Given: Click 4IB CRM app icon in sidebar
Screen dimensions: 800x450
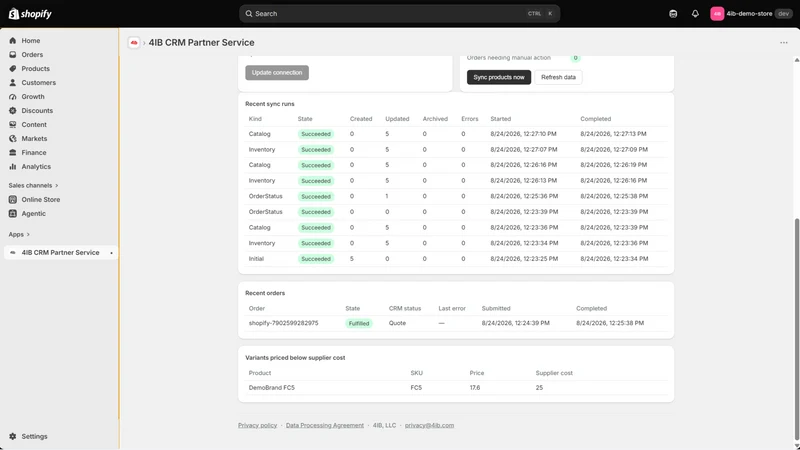Looking at the screenshot, I should [x=13, y=253].
